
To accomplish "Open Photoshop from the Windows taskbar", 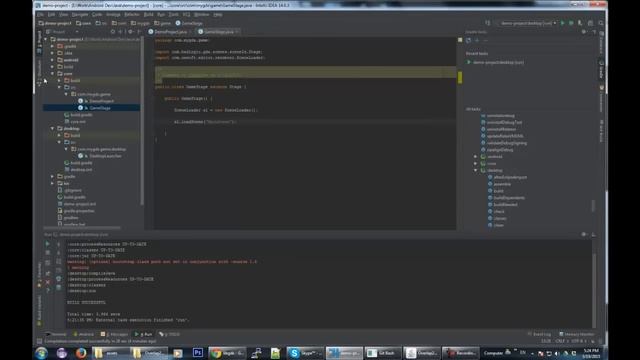I will tap(198, 353).
